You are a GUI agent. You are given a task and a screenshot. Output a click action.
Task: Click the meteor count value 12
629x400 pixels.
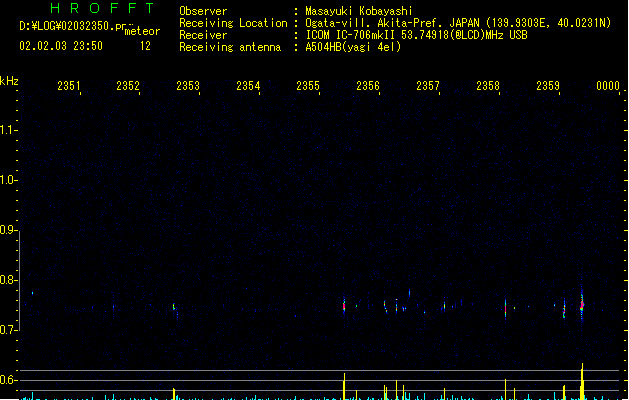coord(145,46)
